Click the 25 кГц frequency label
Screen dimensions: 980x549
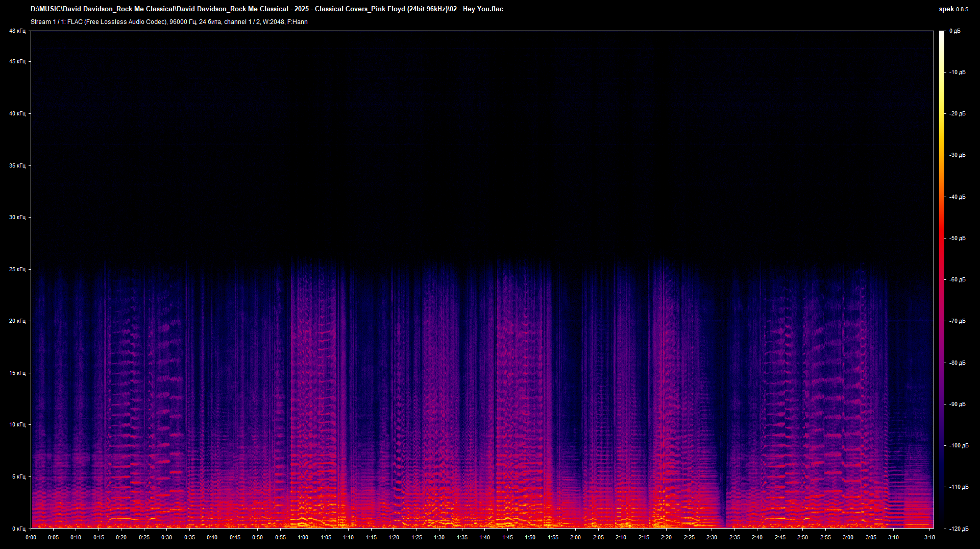[x=17, y=269]
